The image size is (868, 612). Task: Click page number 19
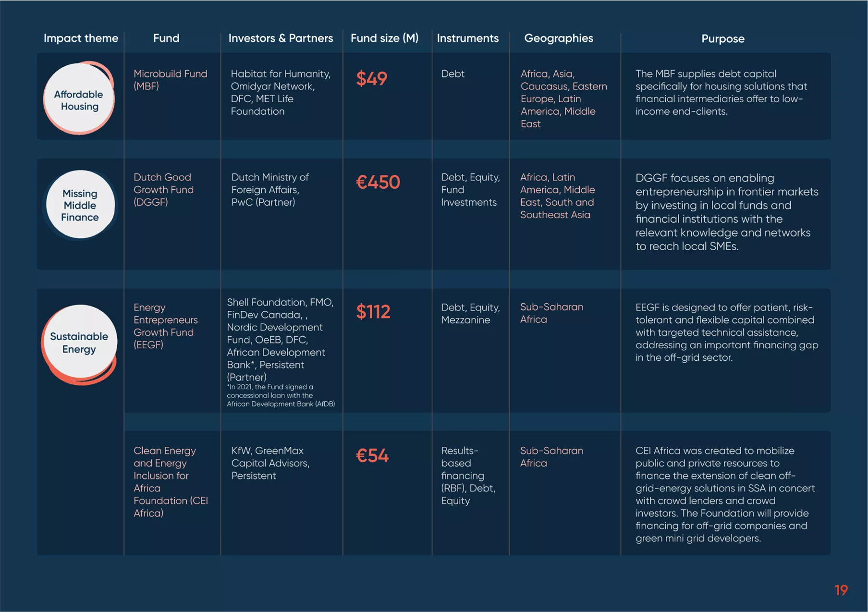841,590
